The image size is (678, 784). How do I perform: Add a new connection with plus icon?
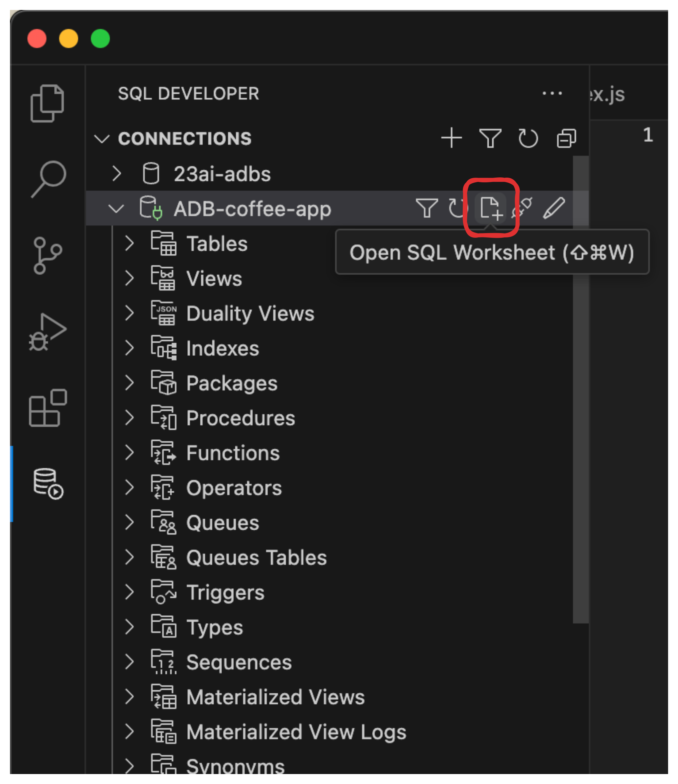pyautogui.click(x=451, y=138)
